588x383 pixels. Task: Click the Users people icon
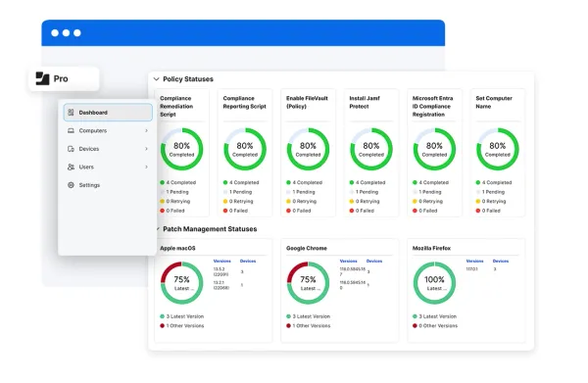click(x=71, y=167)
